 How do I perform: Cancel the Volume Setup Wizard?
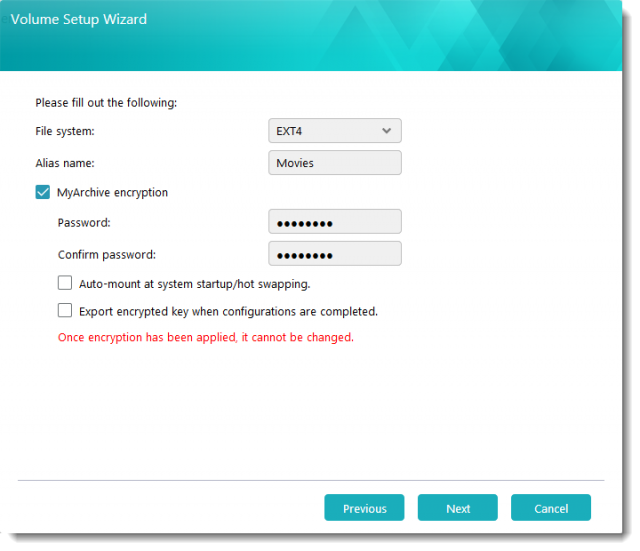click(x=550, y=508)
